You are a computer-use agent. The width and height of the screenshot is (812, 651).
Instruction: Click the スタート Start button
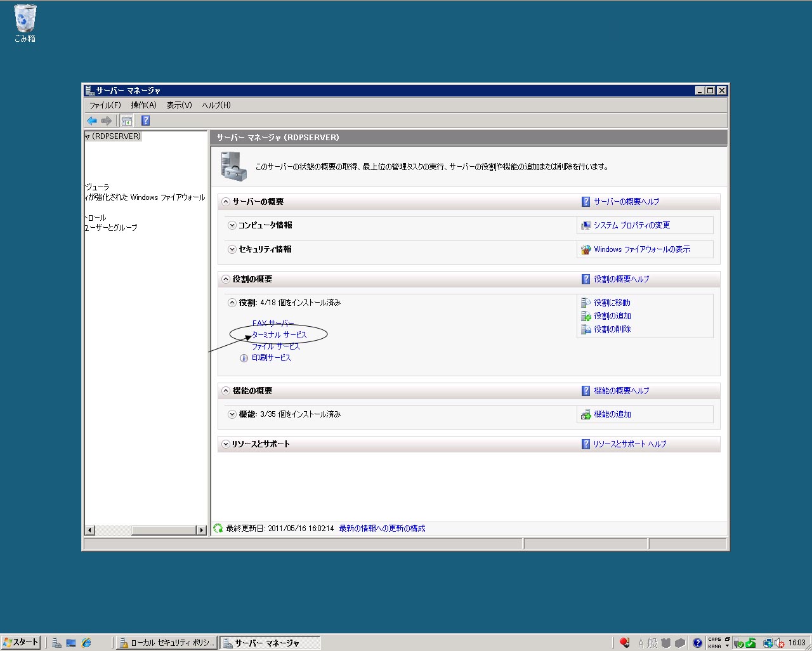pos(21,642)
